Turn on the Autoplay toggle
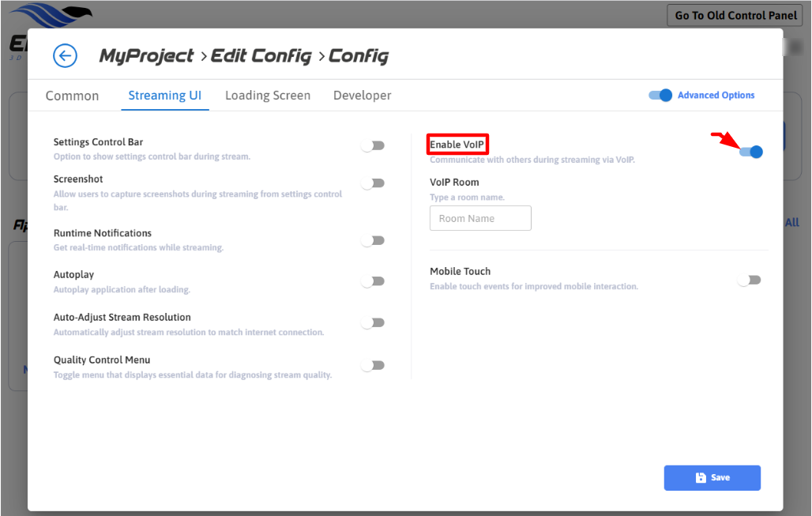 point(373,281)
